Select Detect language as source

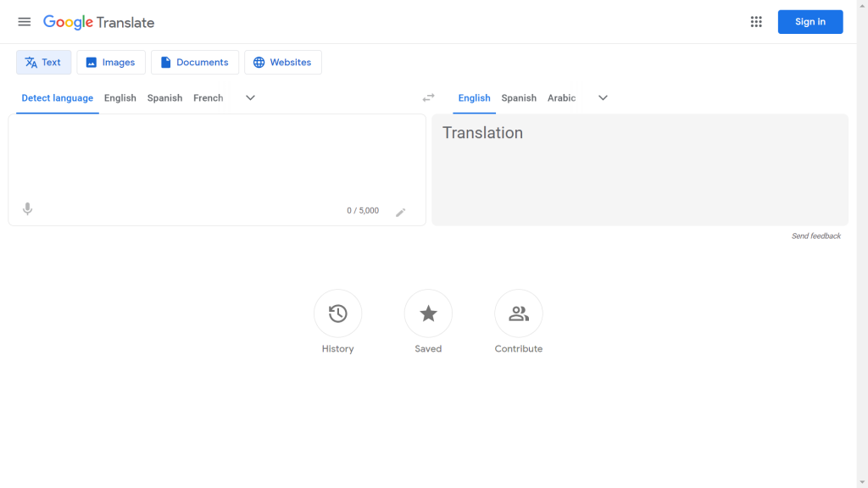pos(57,97)
